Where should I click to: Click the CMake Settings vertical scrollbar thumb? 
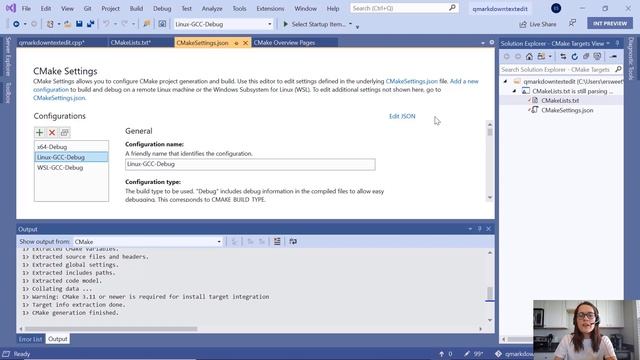click(x=490, y=132)
